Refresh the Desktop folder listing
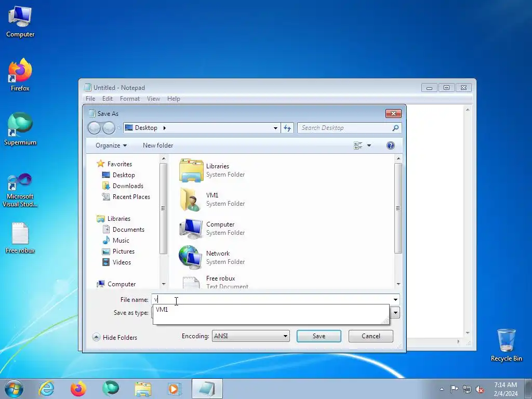Image resolution: width=532 pixels, height=399 pixels. (287, 128)
